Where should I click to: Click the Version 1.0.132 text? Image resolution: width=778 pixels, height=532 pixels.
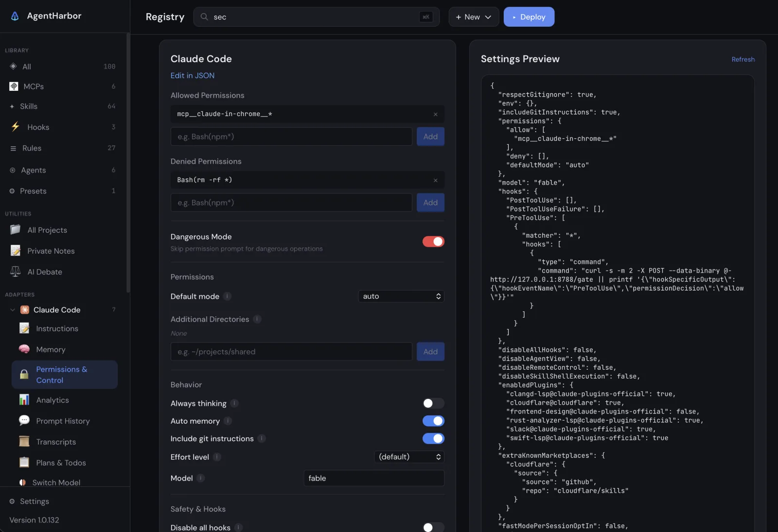[x=34, y=520]
